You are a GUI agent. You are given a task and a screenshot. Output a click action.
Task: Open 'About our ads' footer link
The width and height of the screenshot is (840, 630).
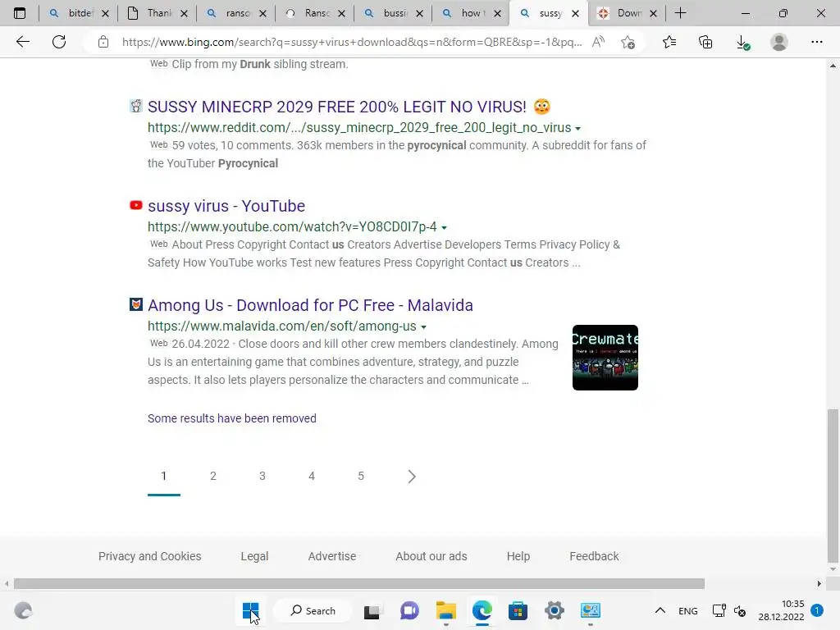(431, 556)
